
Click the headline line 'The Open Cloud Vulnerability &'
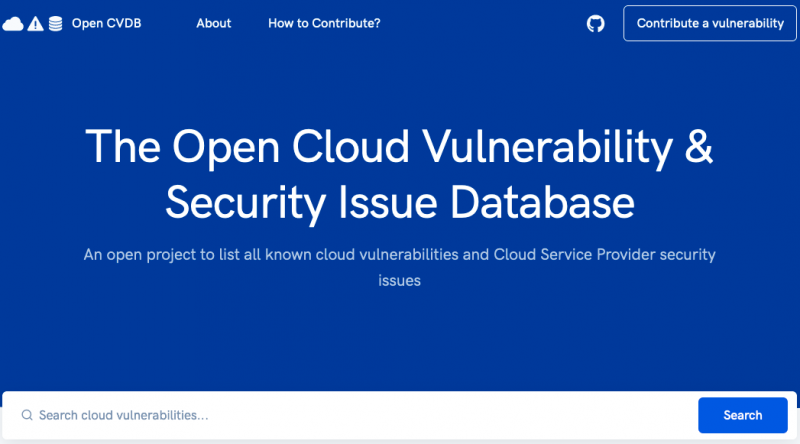click(399, 147)
